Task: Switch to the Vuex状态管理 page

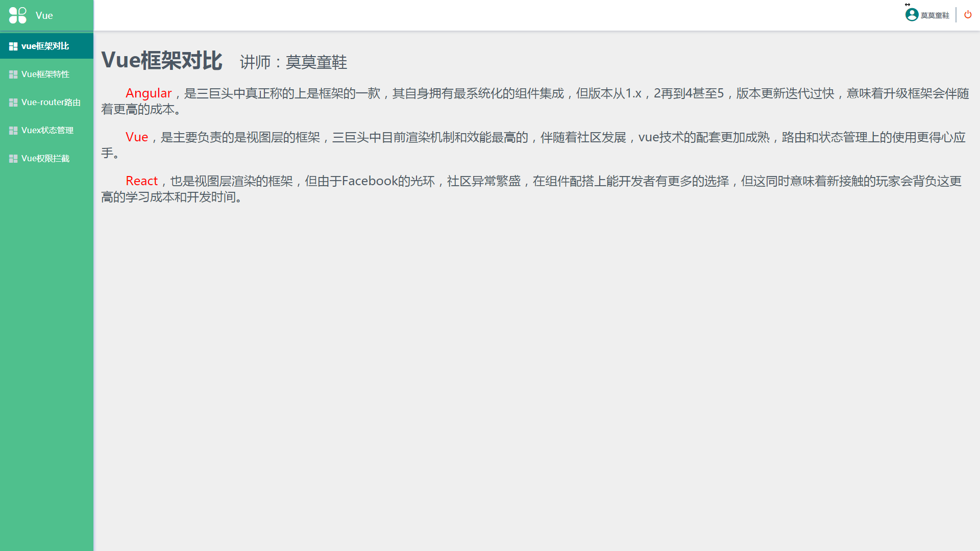Action: [47, 130]
